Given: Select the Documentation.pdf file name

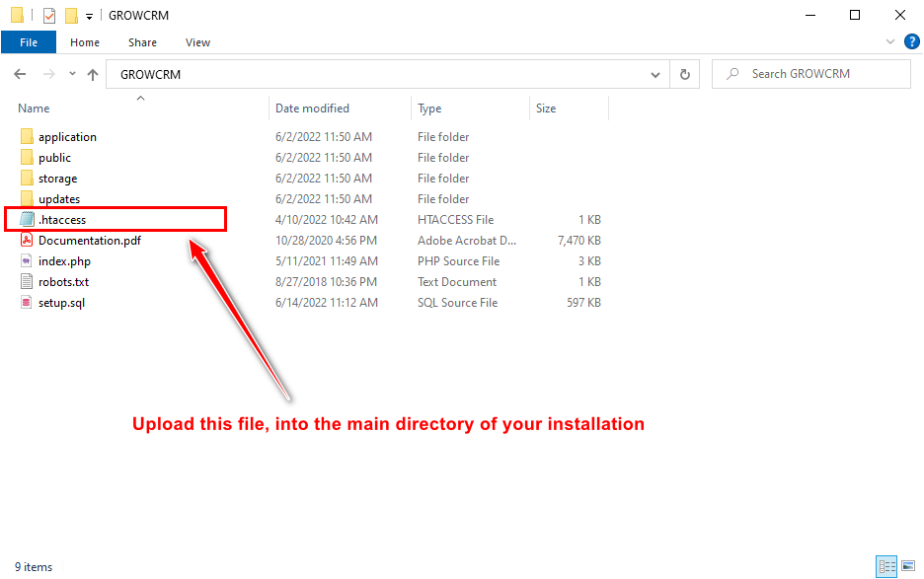Looking at the screenshot, I should click(90, 241).
